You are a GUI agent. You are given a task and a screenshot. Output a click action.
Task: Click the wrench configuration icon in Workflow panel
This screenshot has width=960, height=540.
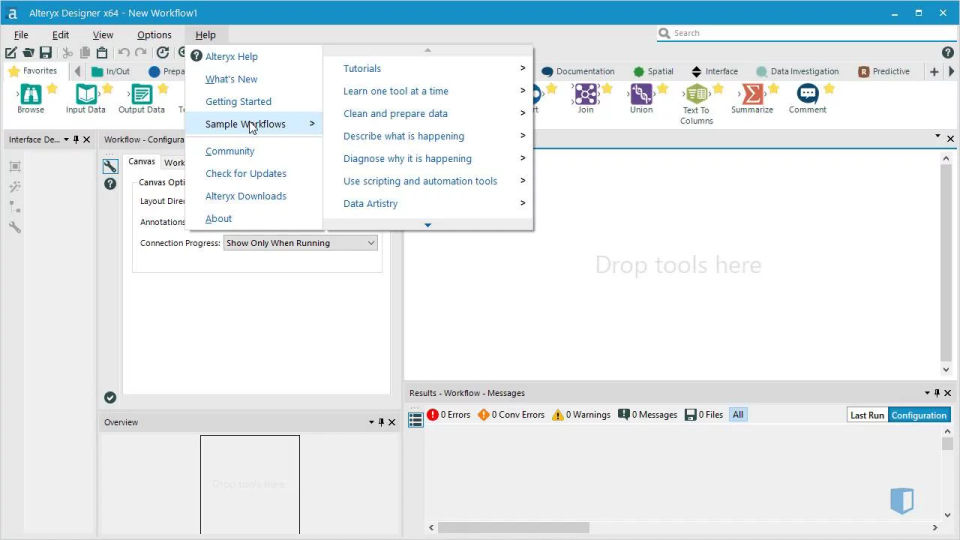(x=110, y=166)
